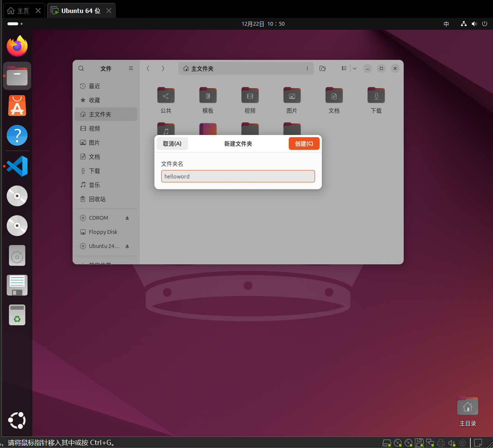Eject the CDROM drive
This screenshot has height=448, width=493.
127,218
